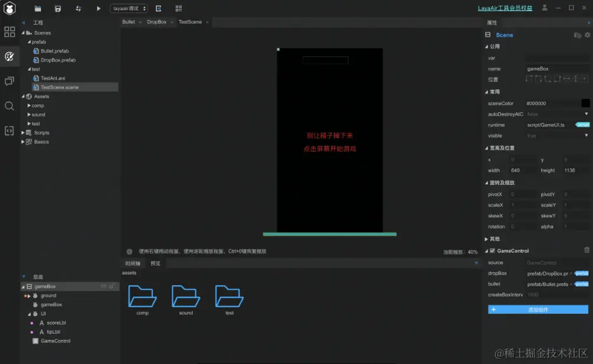Image resolution: width=593 pixels, height=364 pixels.
Task: Open the QR code toolbar icon
Action: tap(179, 8)
